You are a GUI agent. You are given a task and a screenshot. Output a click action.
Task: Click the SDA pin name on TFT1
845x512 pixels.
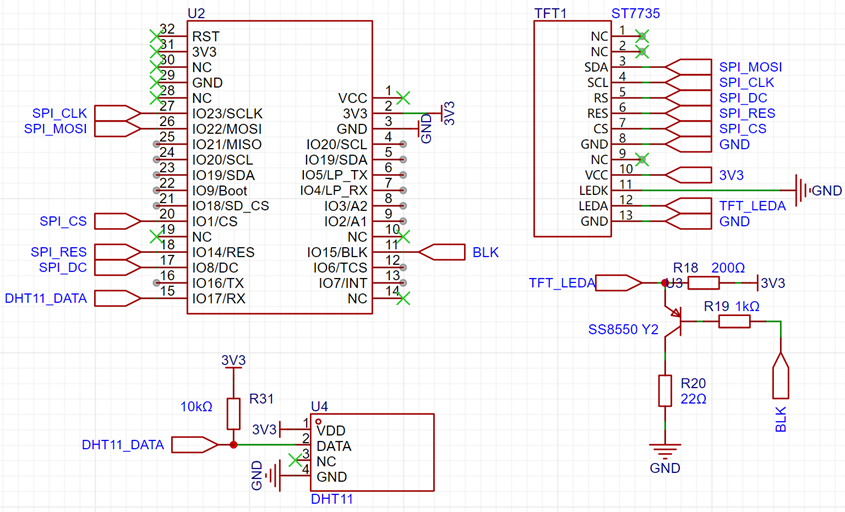pyautogui.click(x=596, y=67)
